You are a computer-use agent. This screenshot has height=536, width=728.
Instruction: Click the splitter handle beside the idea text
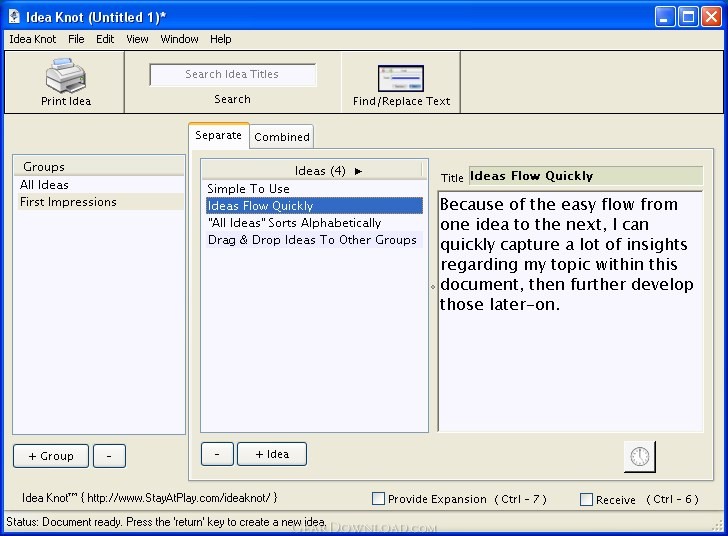click(x=433, y=287)
